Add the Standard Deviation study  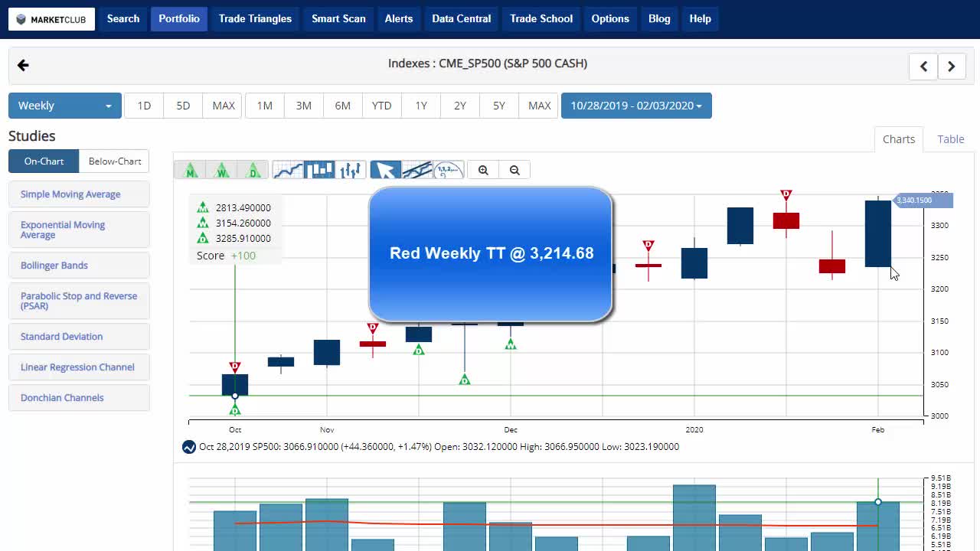(x=79, y=337)
